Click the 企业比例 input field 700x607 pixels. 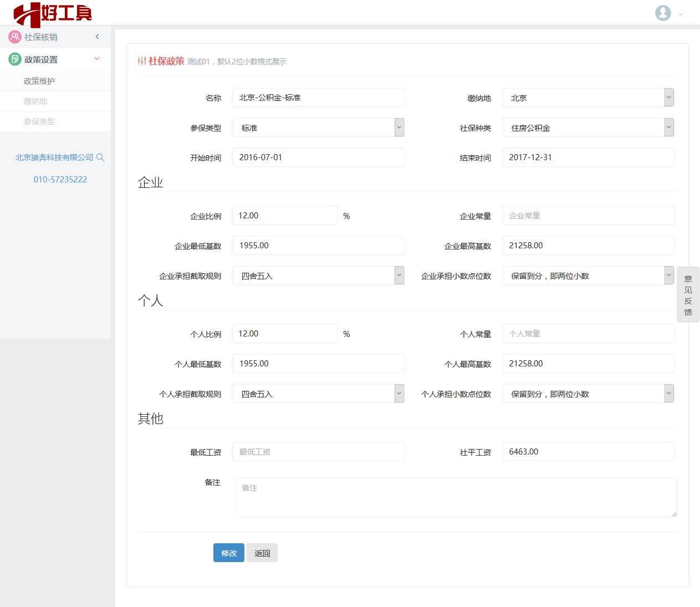point(285,216)
